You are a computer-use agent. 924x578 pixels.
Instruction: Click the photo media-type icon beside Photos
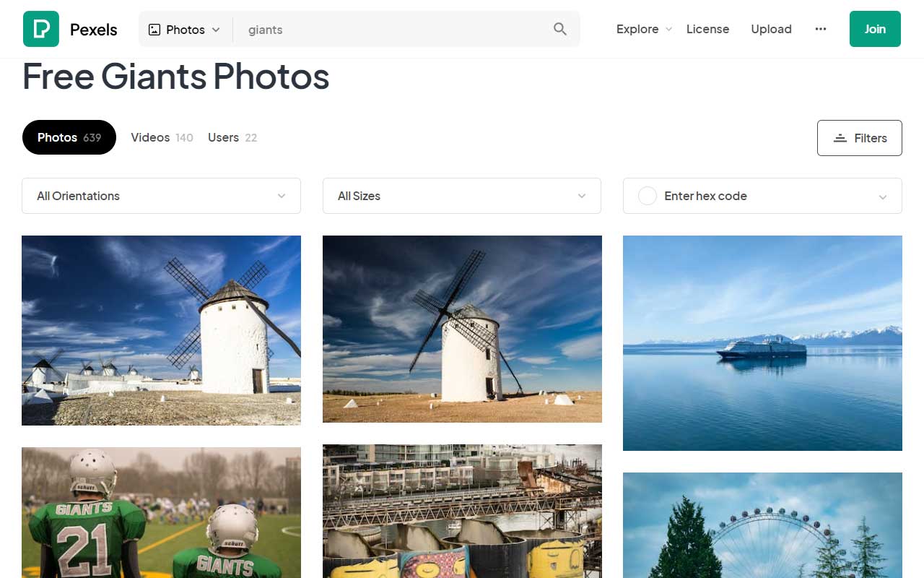click(x=154, y=29)
